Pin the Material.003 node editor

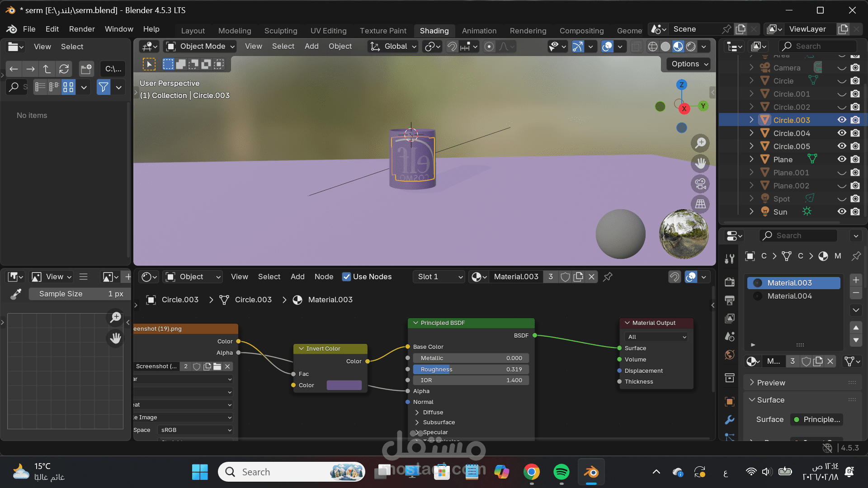click(608, 277)
